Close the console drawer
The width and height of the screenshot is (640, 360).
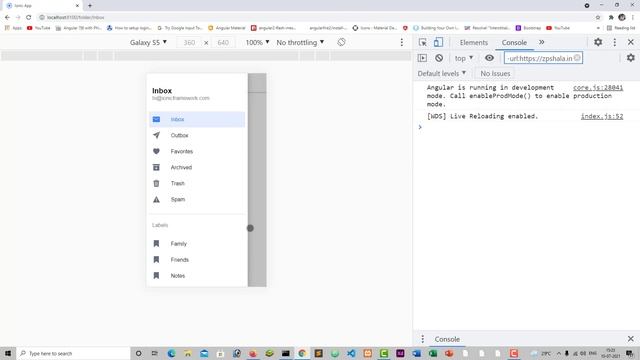[631, 339]
